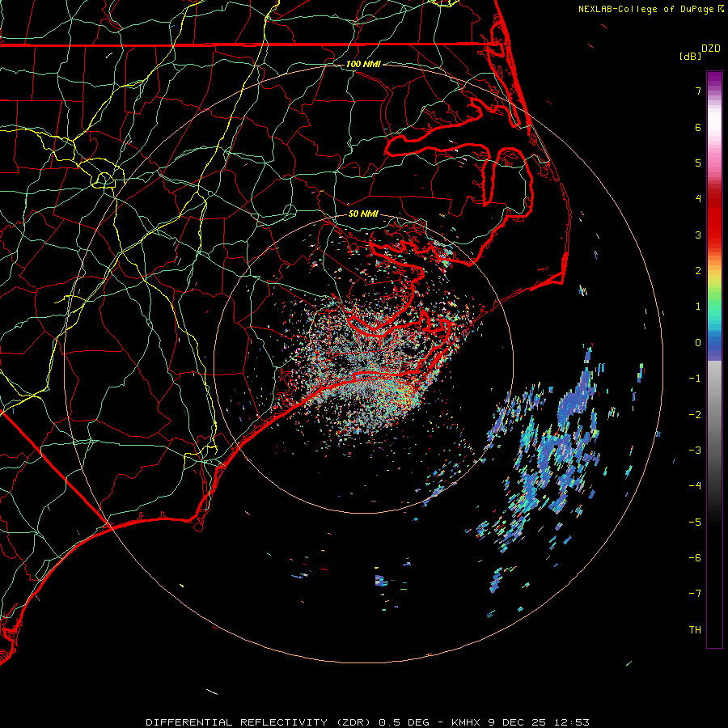
Task: Click the 100 NMI range ring label
Action: tap(363, 64)
